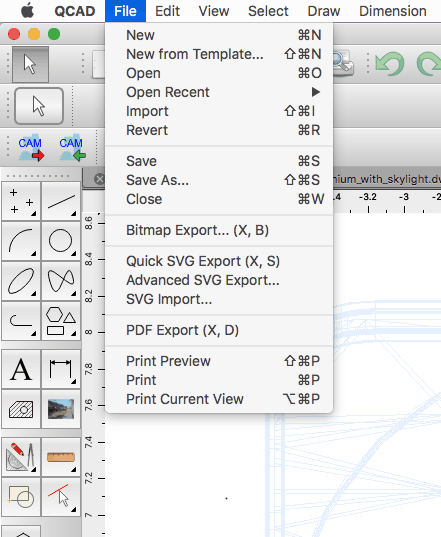Open the Measuring ruler tool
441x537 pixels.
(x=61, y=457)
